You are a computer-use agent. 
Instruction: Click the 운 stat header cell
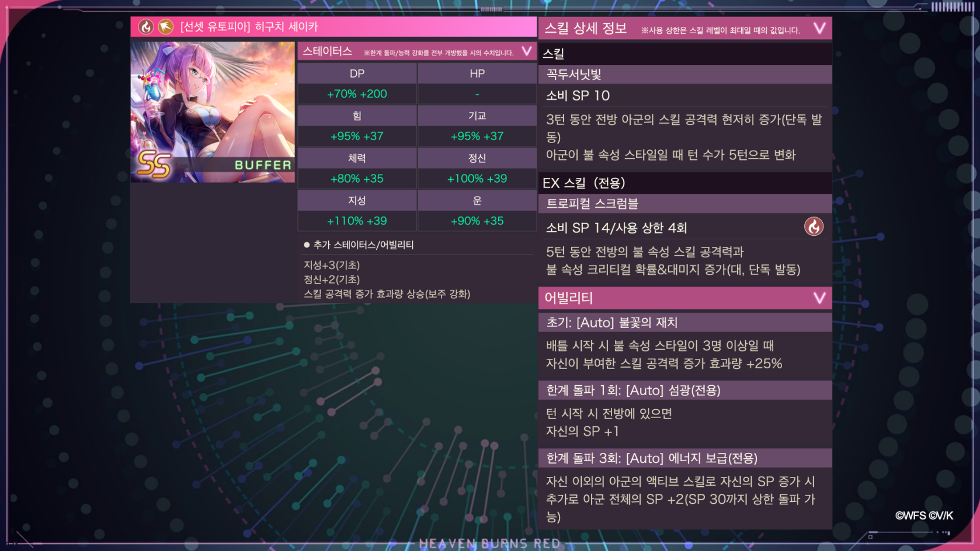[x=477, y=200]
